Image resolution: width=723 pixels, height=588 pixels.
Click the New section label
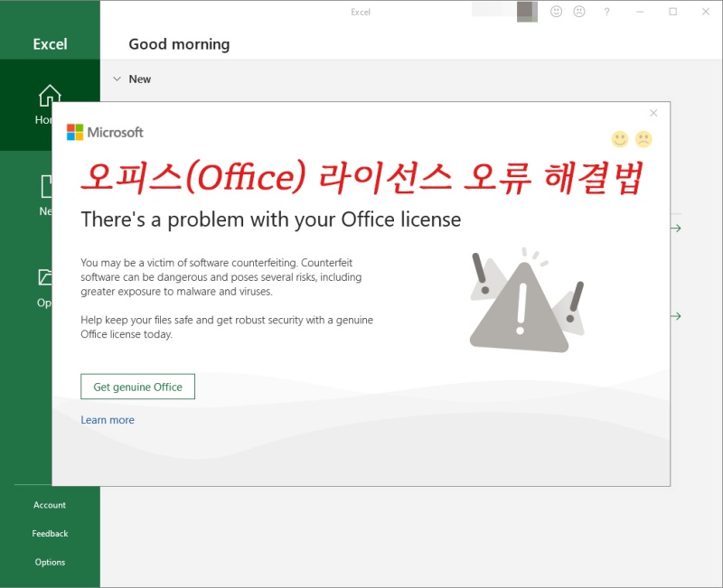coord(140,79)
